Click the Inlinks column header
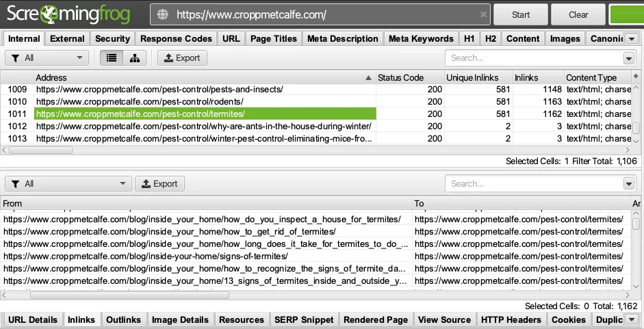This screenshot has height=329, width=644. click(538, 77)
